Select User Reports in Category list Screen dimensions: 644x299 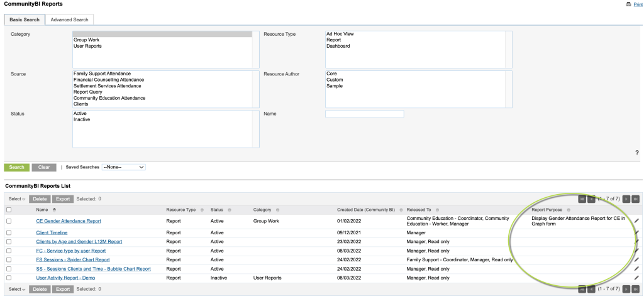162,46
